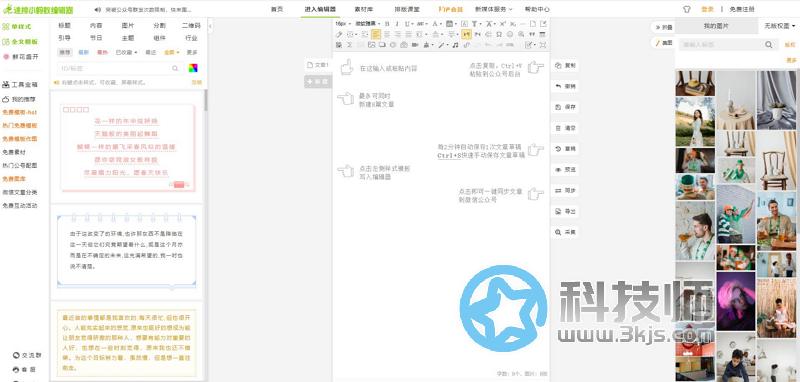Switch to 全文模板 in left sidebar
The height and width of the screenshot is (382, 800).
click(x=20, y=42)
